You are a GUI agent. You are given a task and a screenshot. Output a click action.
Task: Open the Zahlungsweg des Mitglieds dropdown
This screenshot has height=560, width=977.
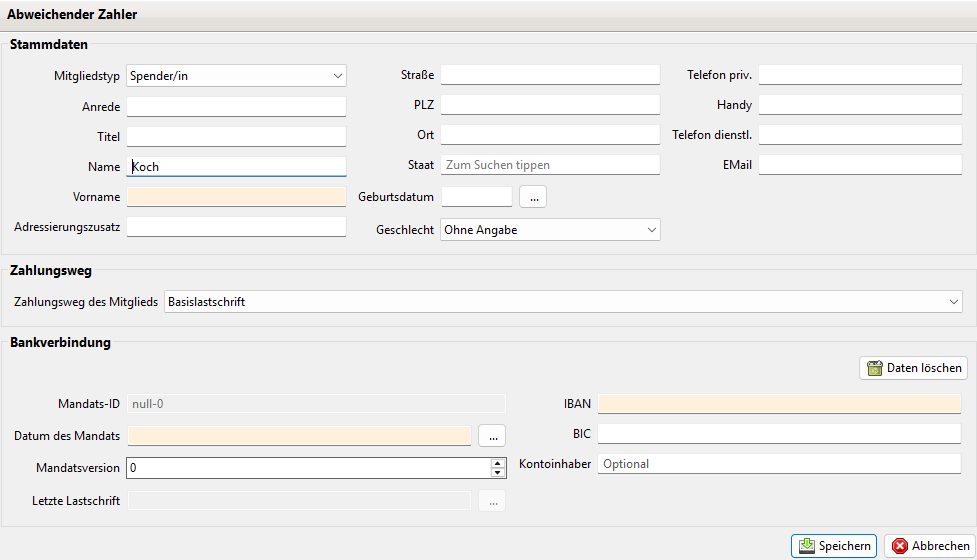click(563, 301)
